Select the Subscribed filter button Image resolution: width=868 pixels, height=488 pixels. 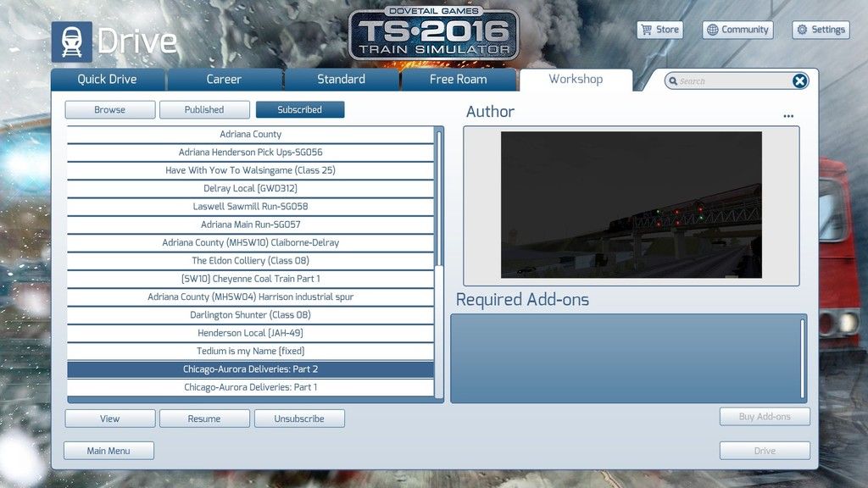click(x=300, y=110)
